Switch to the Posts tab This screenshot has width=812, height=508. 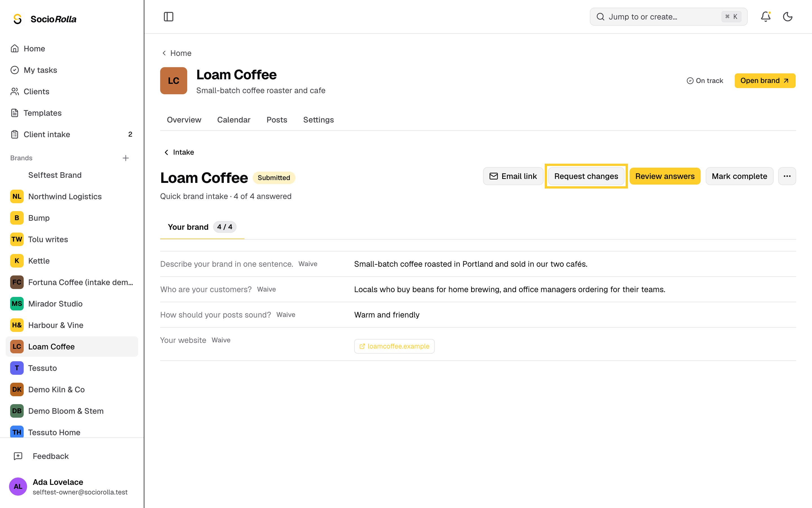point(277,120)
